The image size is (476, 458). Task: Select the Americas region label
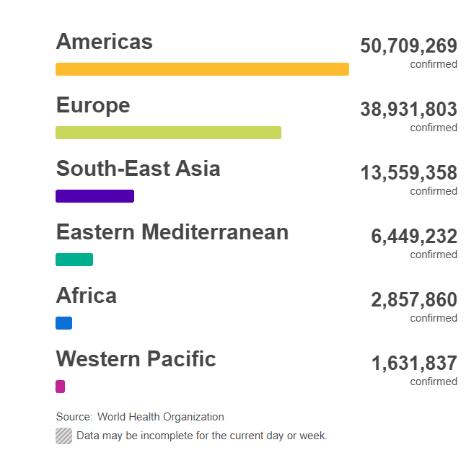104,42
